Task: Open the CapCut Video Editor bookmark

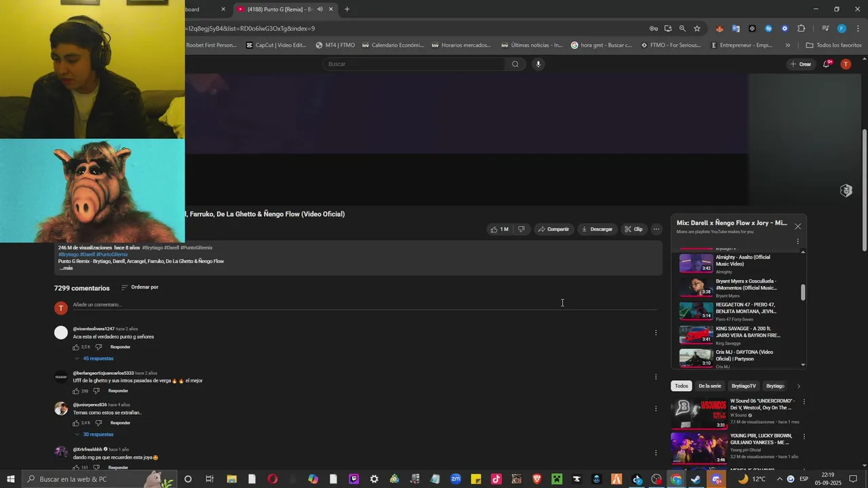Action: coord(276,45)
